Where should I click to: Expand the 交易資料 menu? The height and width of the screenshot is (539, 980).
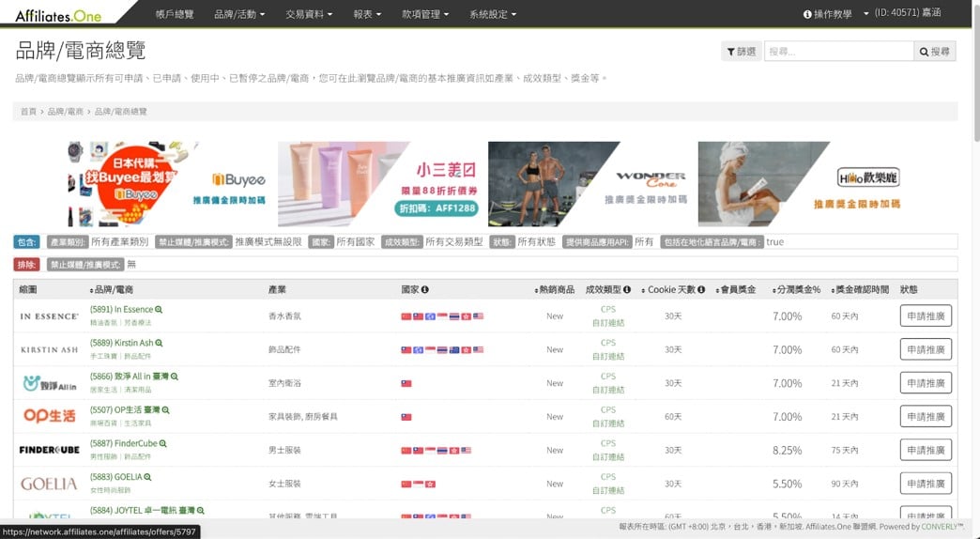point(310,14)
